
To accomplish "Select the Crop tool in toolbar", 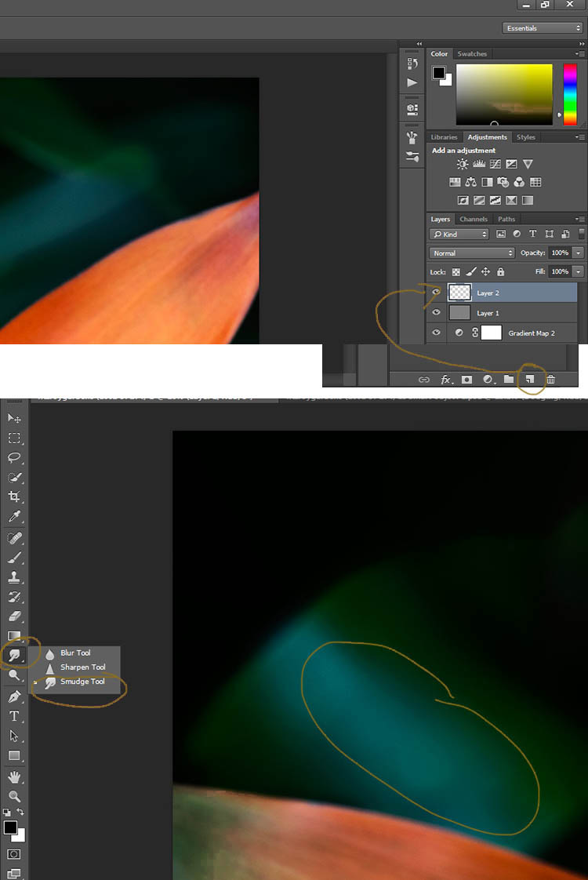I will click(x=14, y=497).
